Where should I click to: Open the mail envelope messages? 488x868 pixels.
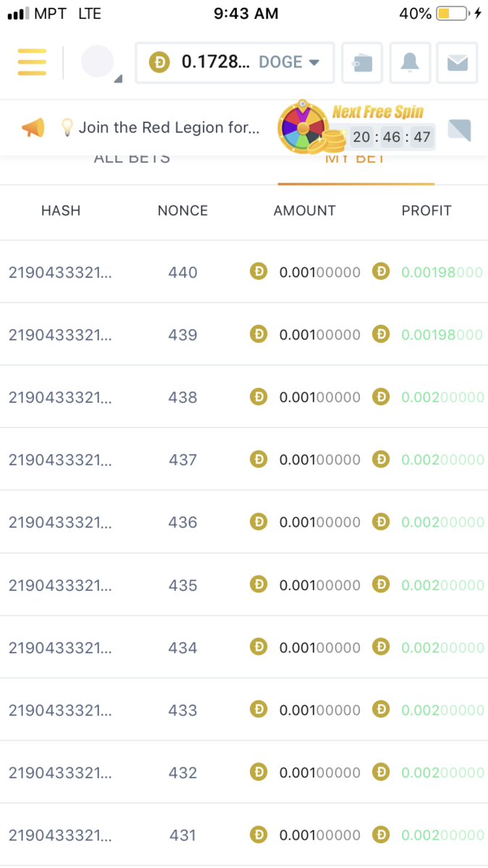pyautogui.click(x=457, y=63)
